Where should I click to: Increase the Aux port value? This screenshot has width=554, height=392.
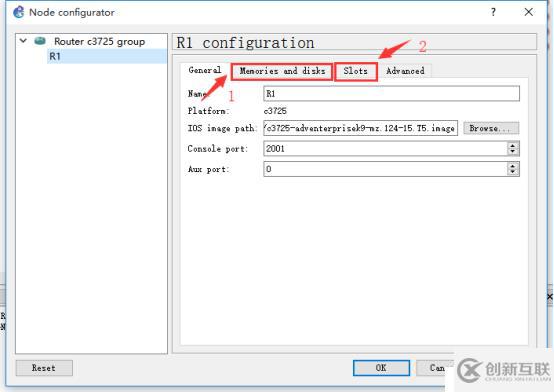(513, 166)
